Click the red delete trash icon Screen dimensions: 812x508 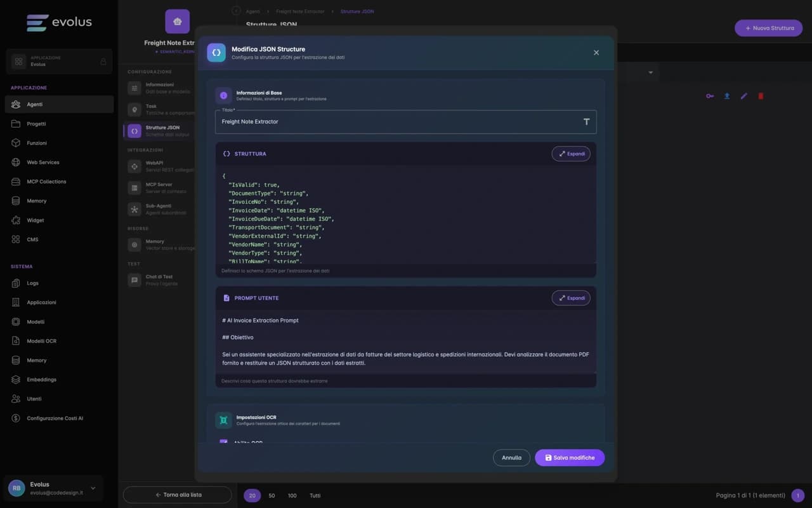coord(761,96)
